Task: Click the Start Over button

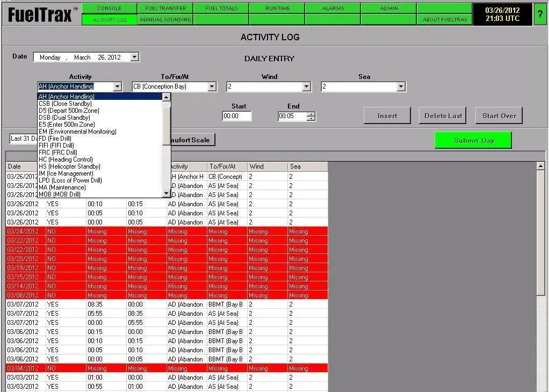Action: click(499, 116)
